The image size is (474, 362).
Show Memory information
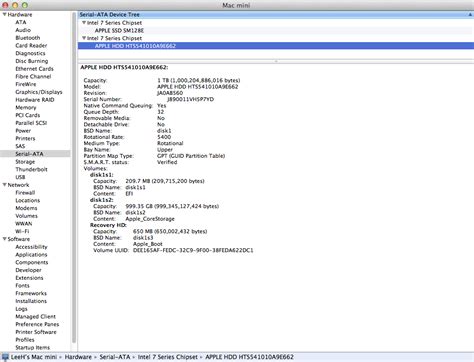(26, 107)
